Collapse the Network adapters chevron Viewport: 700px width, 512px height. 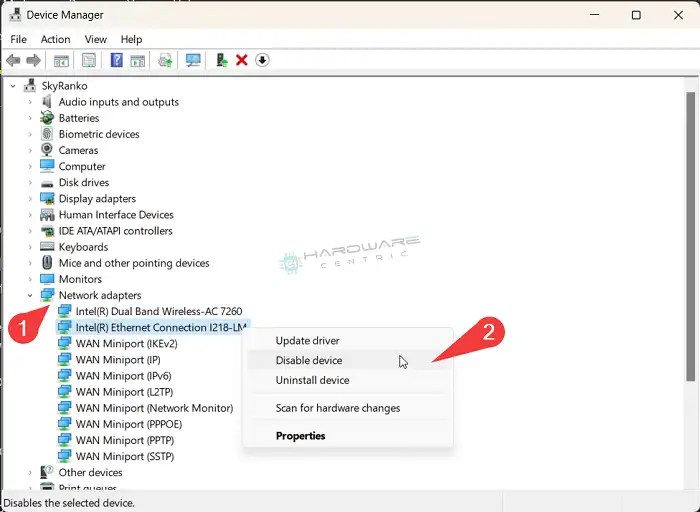click(x=30, y=295)
